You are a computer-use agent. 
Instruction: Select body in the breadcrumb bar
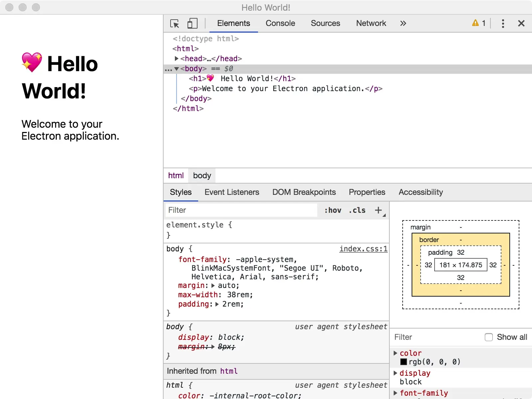tap(202, 176)
